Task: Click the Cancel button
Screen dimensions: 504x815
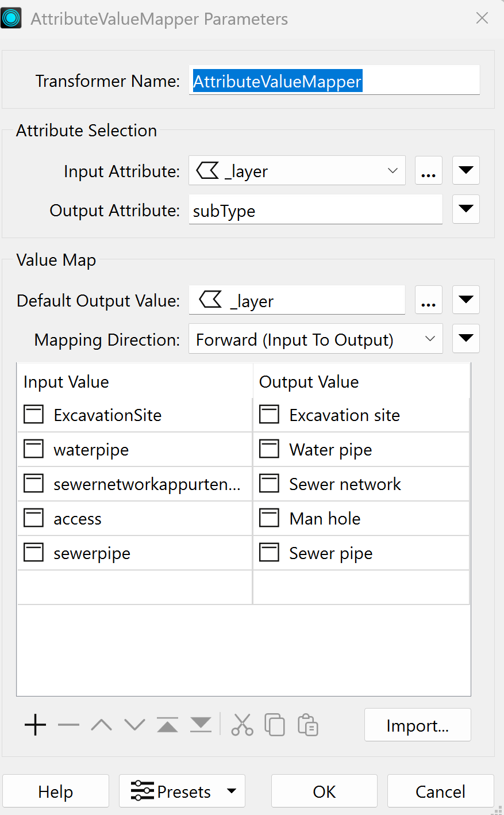Action: 441,791
